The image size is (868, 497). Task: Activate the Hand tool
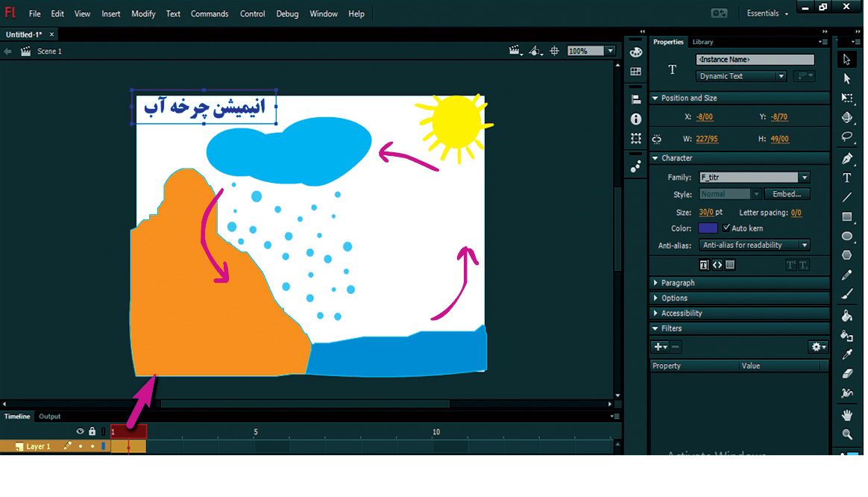pos(847,415)
